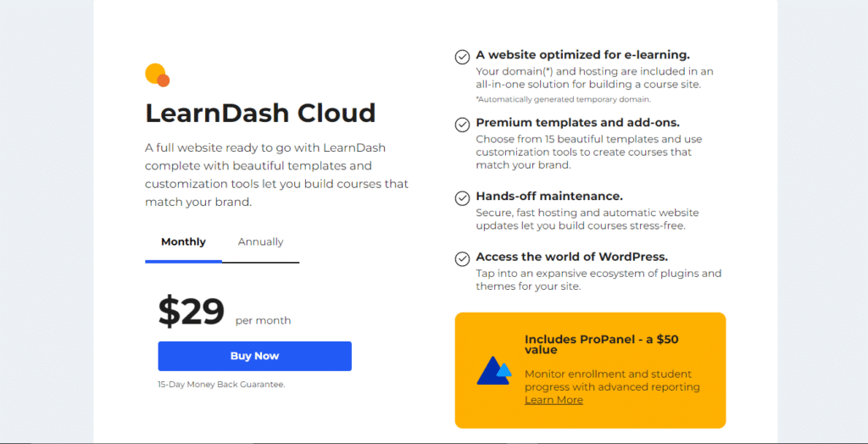
Task: Click the LearnDash Cloud heading
Action: (260, 113)
